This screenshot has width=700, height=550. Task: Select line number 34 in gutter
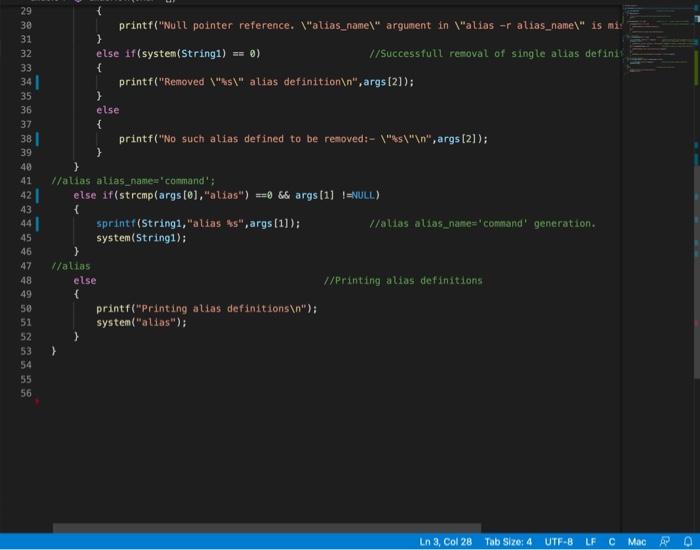pyautogui.click(x=26, y=82)
